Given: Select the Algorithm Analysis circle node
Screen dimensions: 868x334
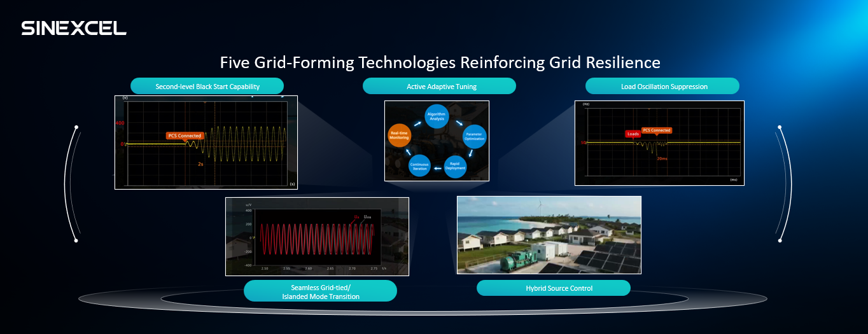Looking at the screenshot, I should point(437,116).
